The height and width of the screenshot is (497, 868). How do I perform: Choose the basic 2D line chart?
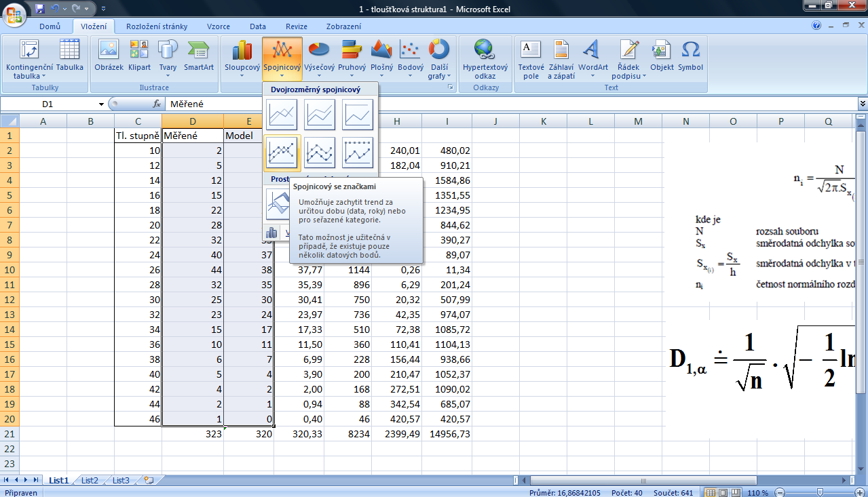click(x=282, y=115)
